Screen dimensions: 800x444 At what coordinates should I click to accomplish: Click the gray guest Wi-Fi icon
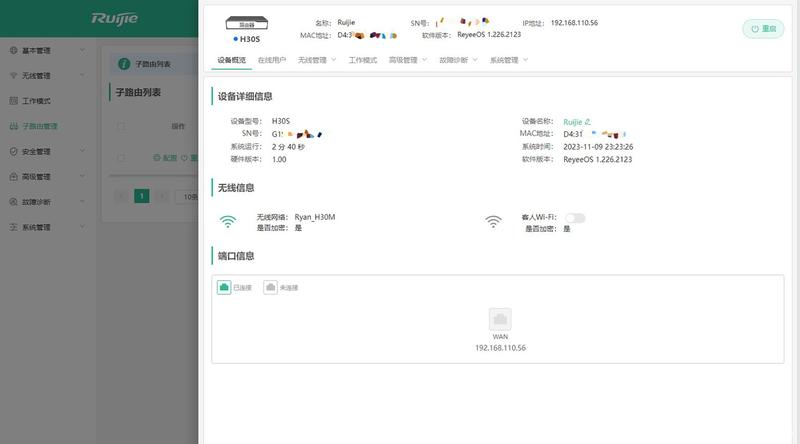click(493, 221)
